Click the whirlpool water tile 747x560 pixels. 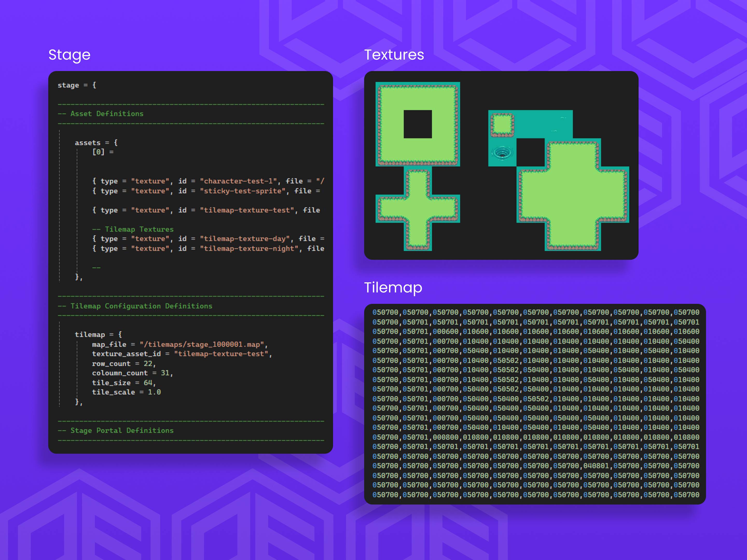[x=502, y=152]
